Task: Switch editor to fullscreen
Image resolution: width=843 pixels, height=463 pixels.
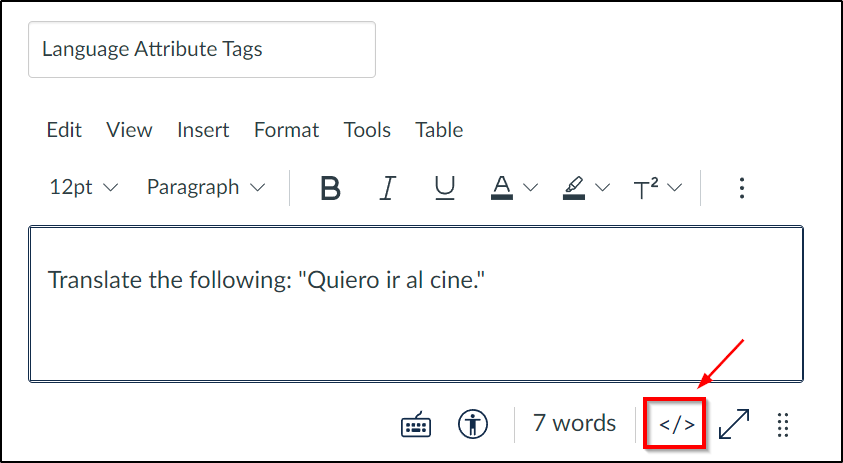Action: point(734,424)
